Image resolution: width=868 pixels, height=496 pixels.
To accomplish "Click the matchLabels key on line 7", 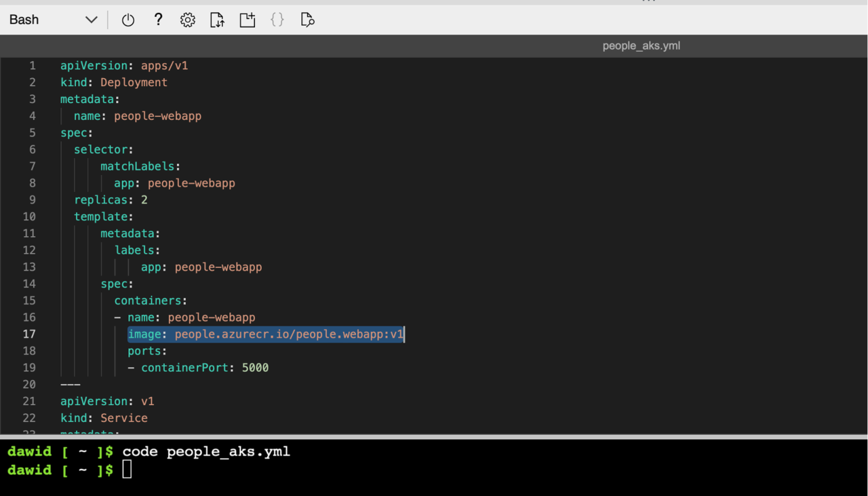I will click(137, 166).
